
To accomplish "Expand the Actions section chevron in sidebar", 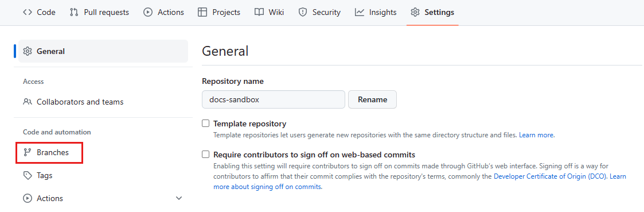I will tap(179, 198).
